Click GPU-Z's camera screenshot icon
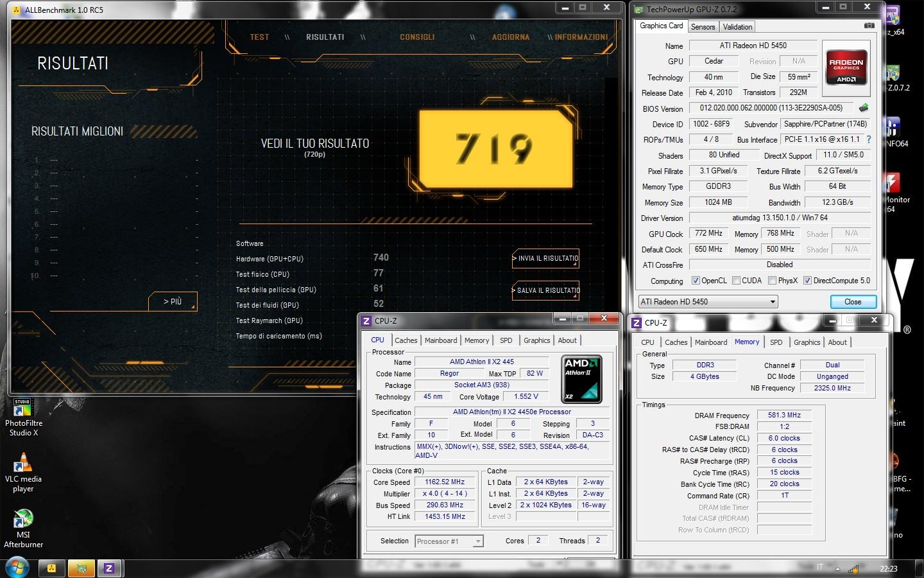Viewport: 924px width, 578px height. [x=869, y=26]
